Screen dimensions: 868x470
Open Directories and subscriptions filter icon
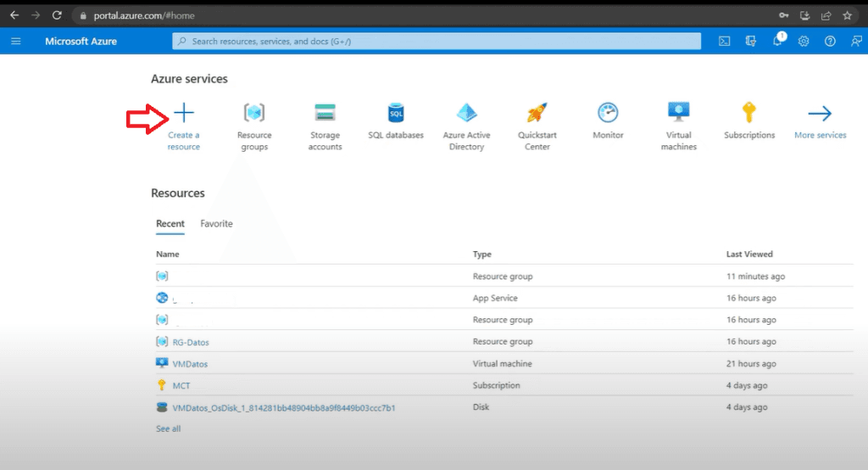(x=751, y=41)
